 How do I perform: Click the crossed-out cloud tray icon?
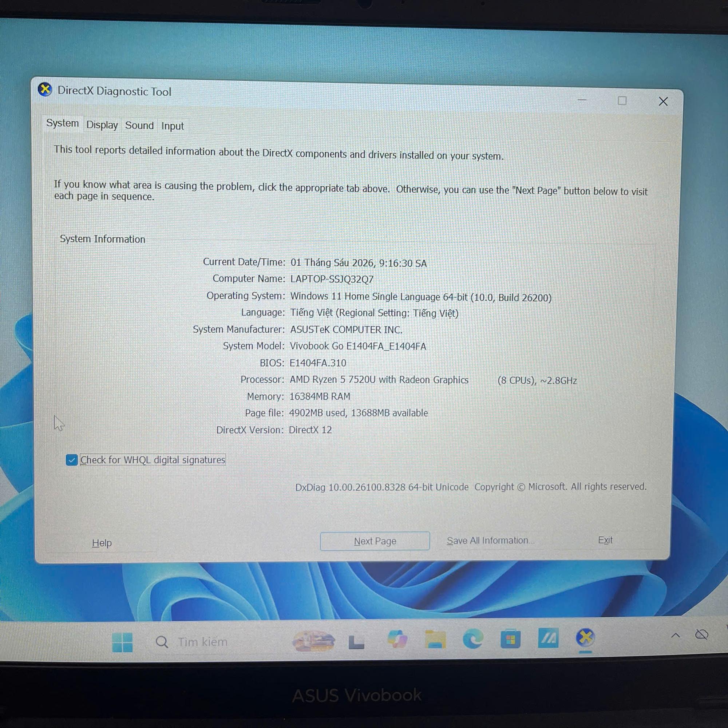702,635
